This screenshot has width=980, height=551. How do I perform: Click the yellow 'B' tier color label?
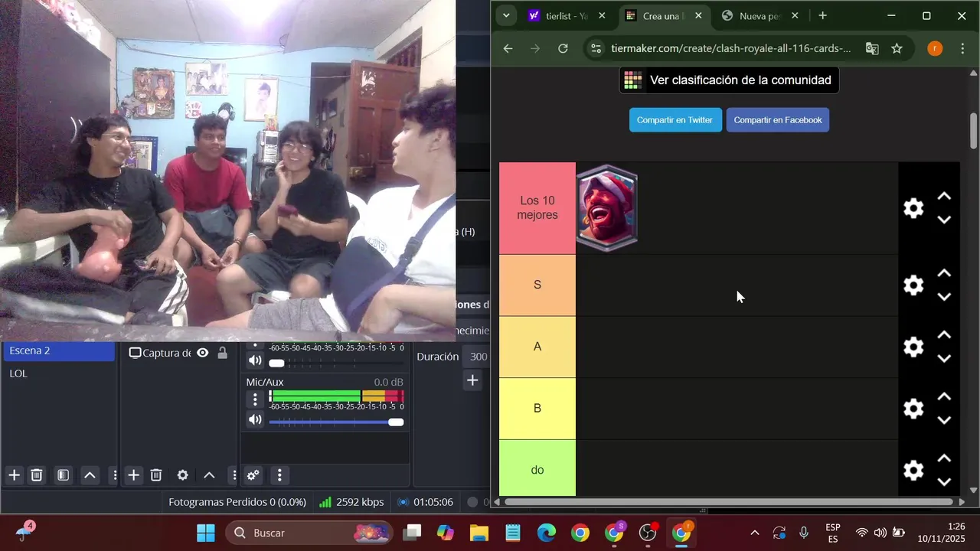click(x=537, y=409)
